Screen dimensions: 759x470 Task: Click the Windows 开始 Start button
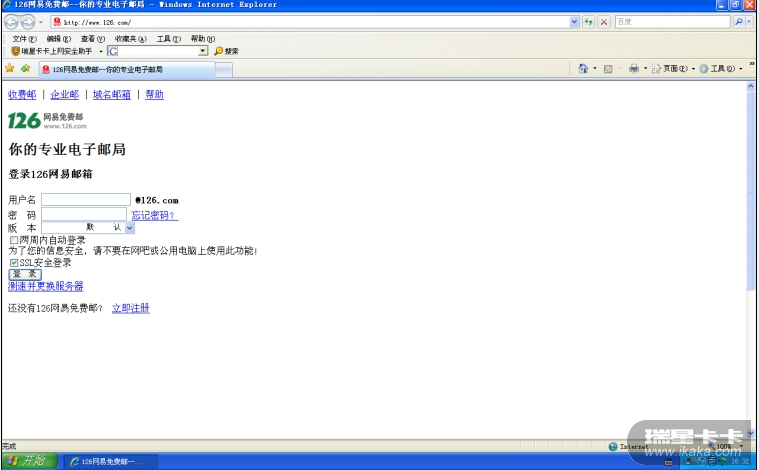[x=30, y=461]
